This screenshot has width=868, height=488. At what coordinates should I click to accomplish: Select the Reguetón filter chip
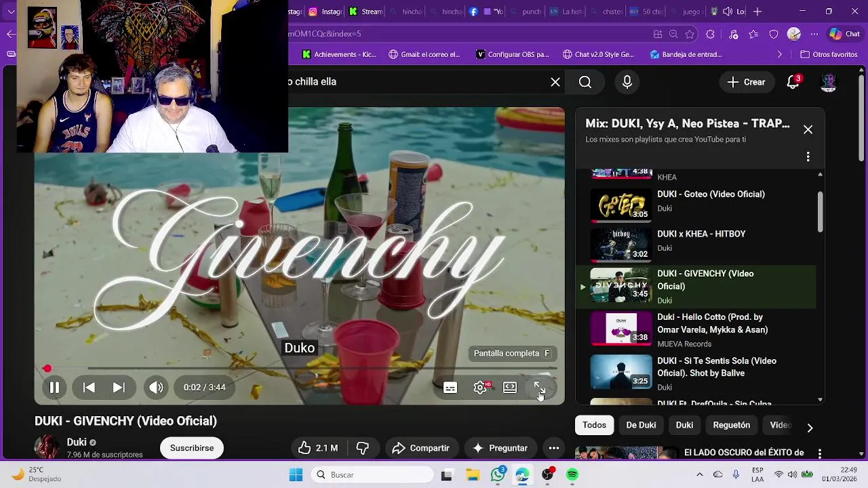(x=732, y=425)
